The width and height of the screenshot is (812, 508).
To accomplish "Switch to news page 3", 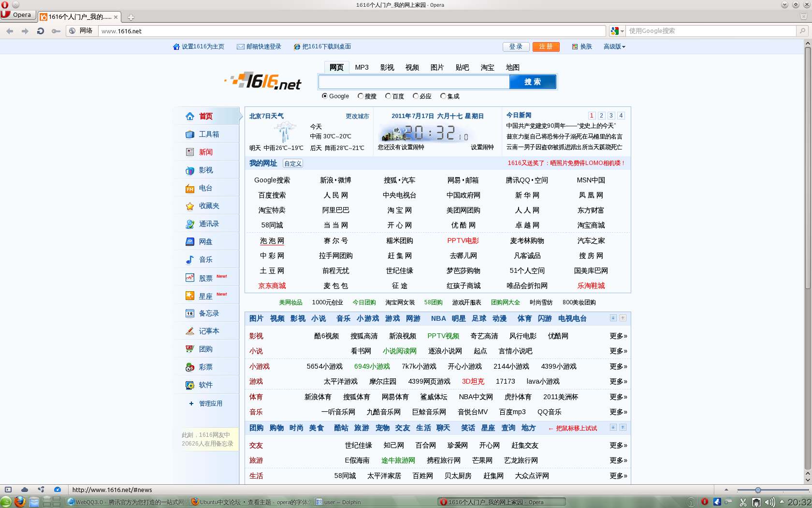I will point(611,115).
